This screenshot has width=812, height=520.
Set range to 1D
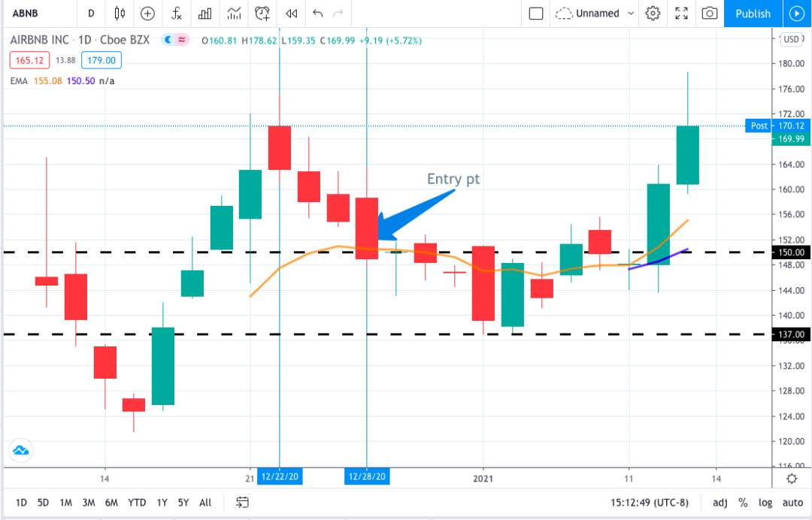pyautogui.click(x=21, y=503)
